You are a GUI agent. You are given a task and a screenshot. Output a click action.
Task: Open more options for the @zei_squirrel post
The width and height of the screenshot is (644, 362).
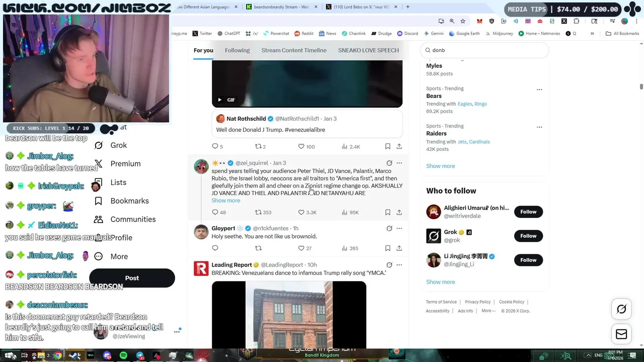[399, 163]
